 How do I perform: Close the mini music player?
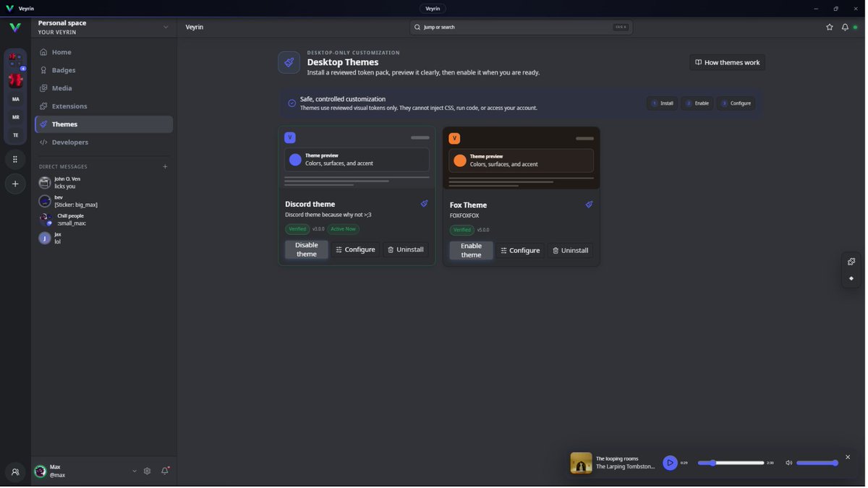tap(848, 458)
